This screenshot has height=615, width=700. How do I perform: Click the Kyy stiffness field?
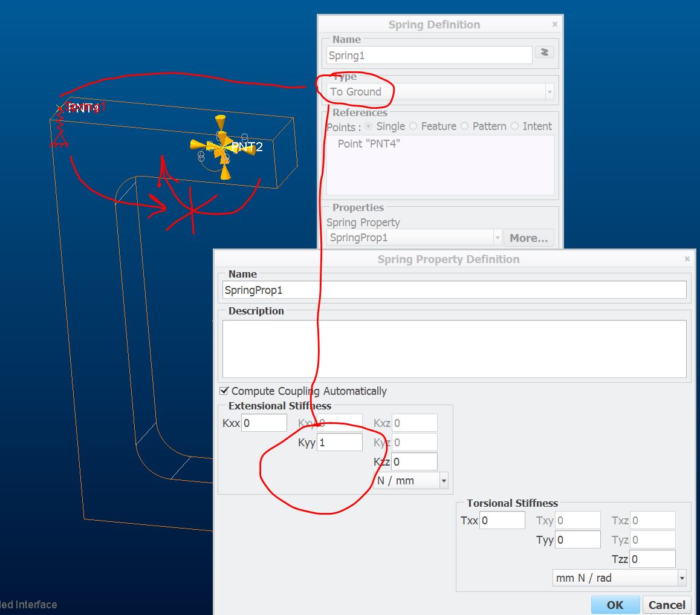[339, 442]
